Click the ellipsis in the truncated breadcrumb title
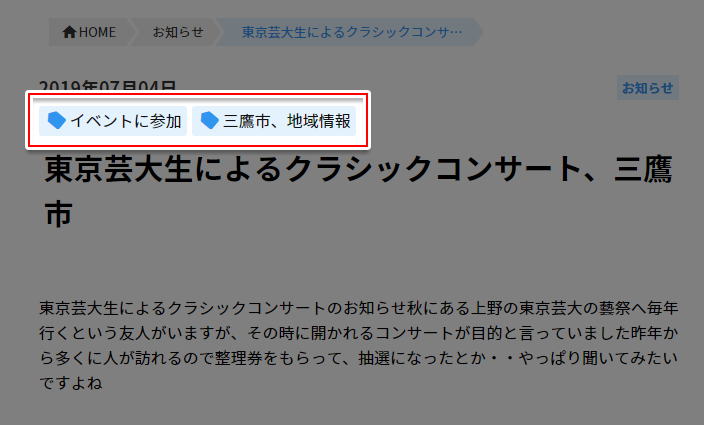 coord(455,32)
